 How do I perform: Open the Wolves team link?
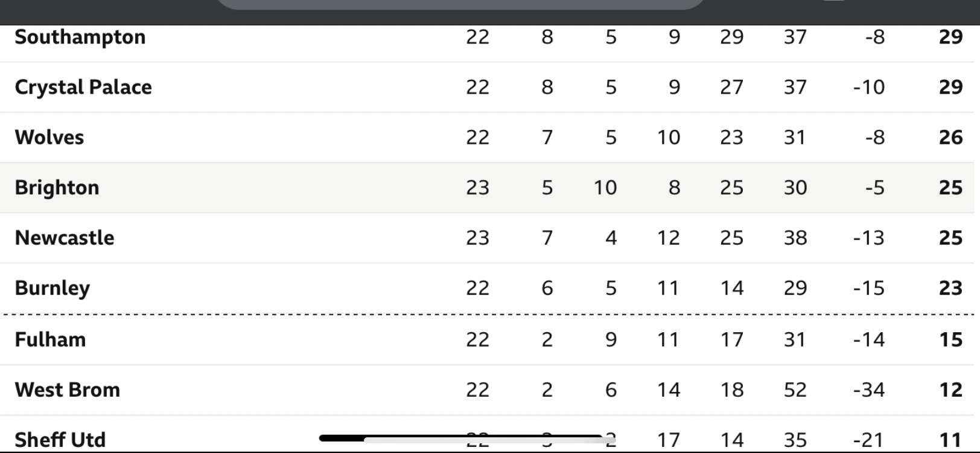coord(49,137)
